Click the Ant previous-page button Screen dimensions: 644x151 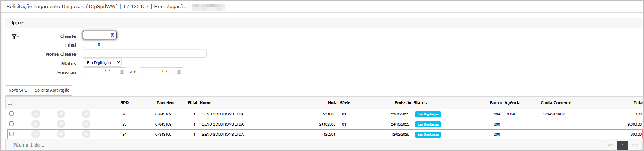[x=611, y=145]
